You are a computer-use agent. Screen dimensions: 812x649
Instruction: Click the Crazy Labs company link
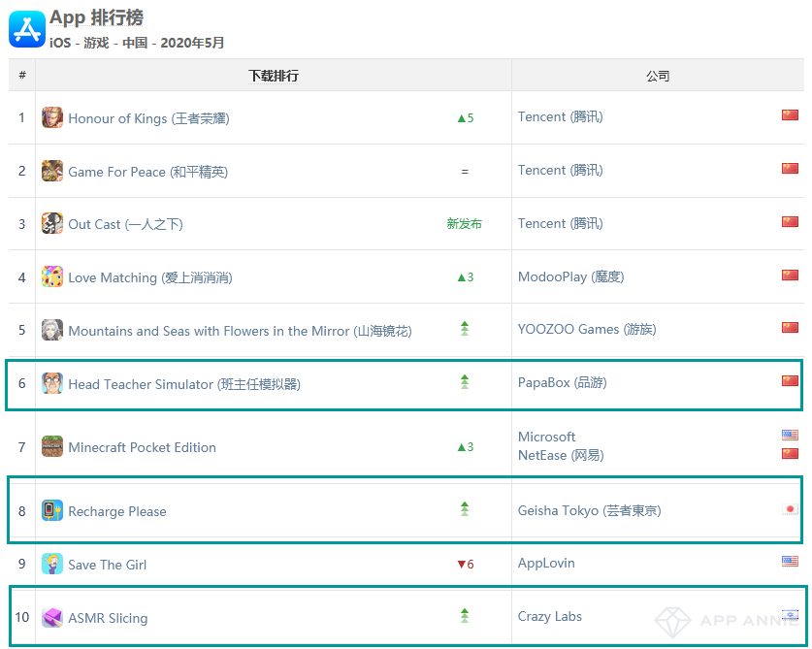549,616
